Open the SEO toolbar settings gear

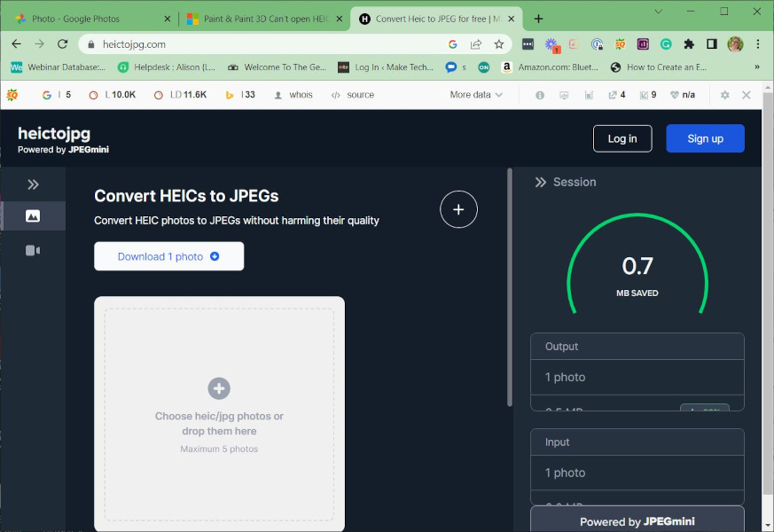pos(724,94)
